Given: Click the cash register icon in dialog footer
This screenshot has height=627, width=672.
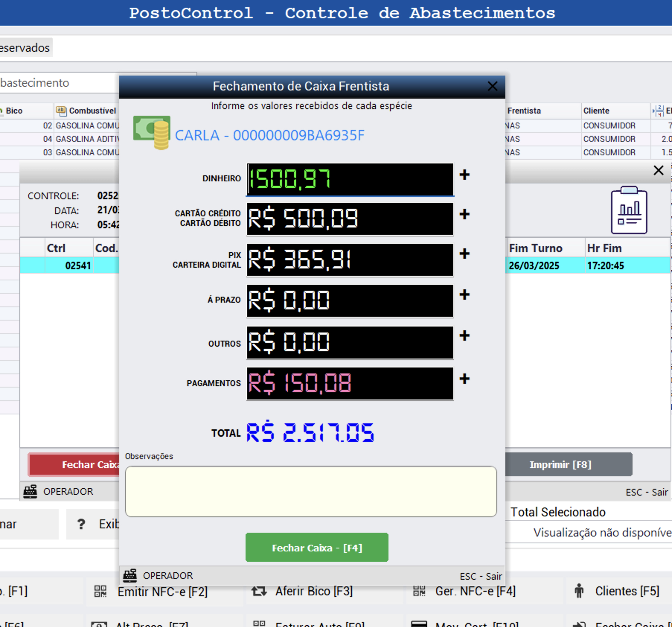Looking at the screenshot, I should coord(130,576).
